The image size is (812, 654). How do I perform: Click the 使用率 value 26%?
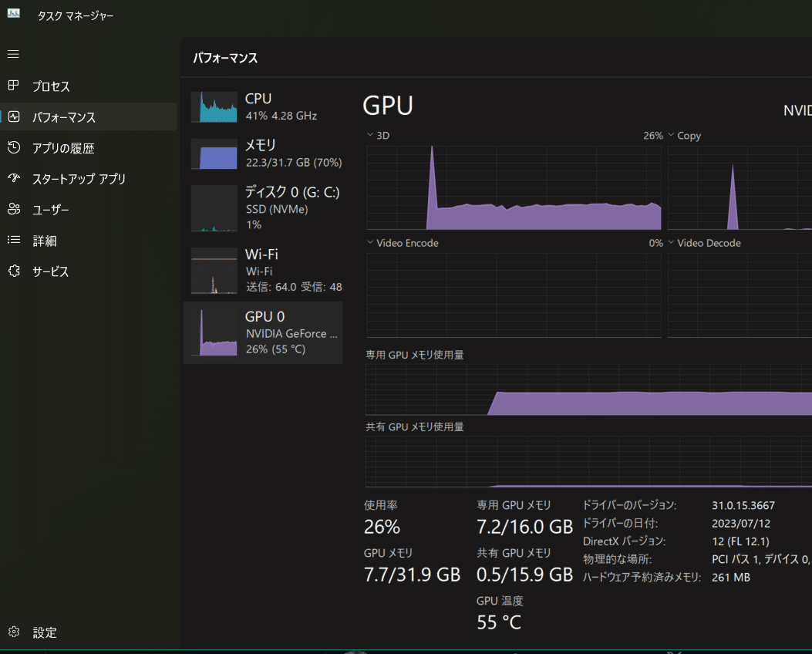point(382,527)
